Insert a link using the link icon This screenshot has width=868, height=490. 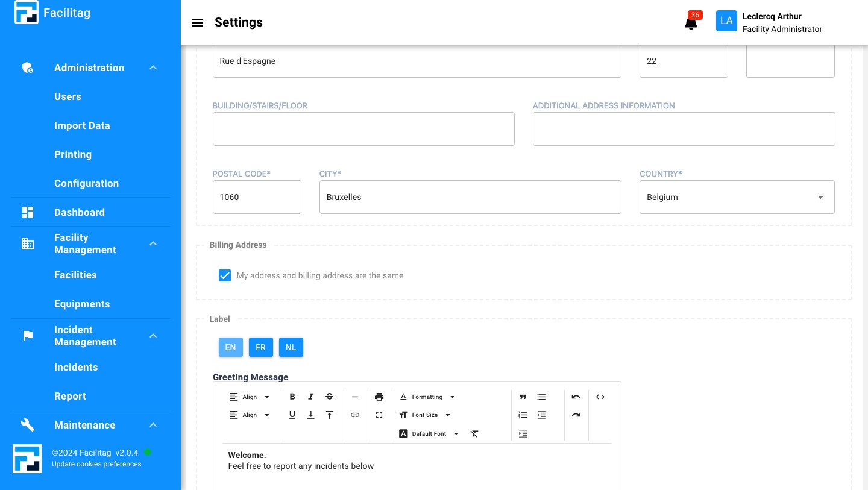coord(355,415)
